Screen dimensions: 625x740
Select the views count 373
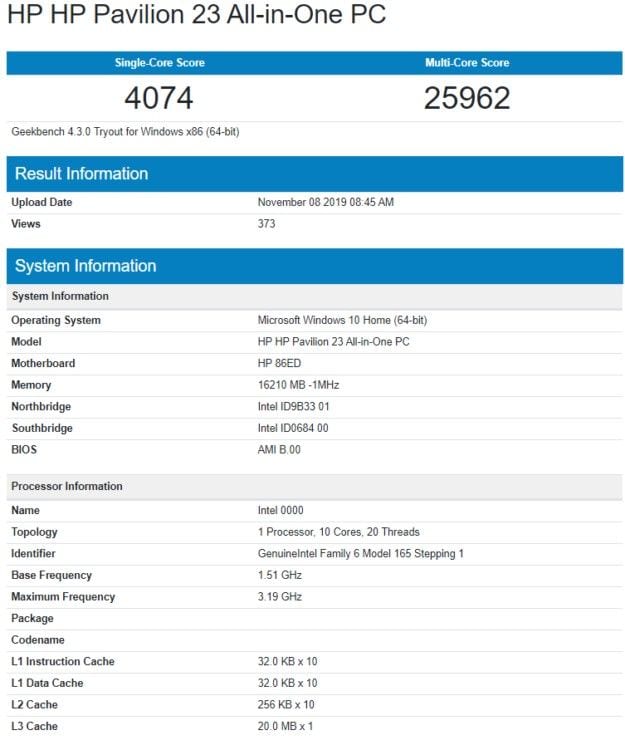[266, 224]
